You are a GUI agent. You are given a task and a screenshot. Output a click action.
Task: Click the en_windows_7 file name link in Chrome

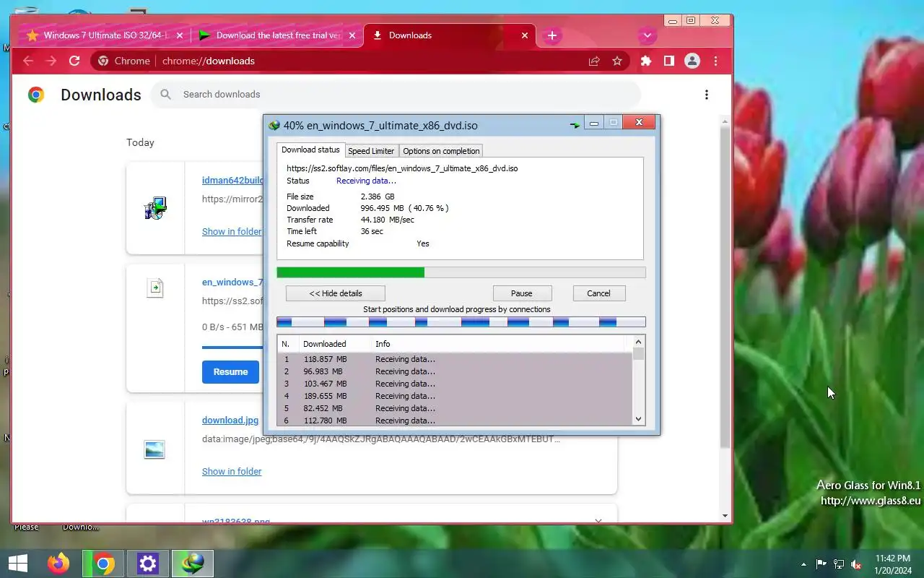[232, 282]
